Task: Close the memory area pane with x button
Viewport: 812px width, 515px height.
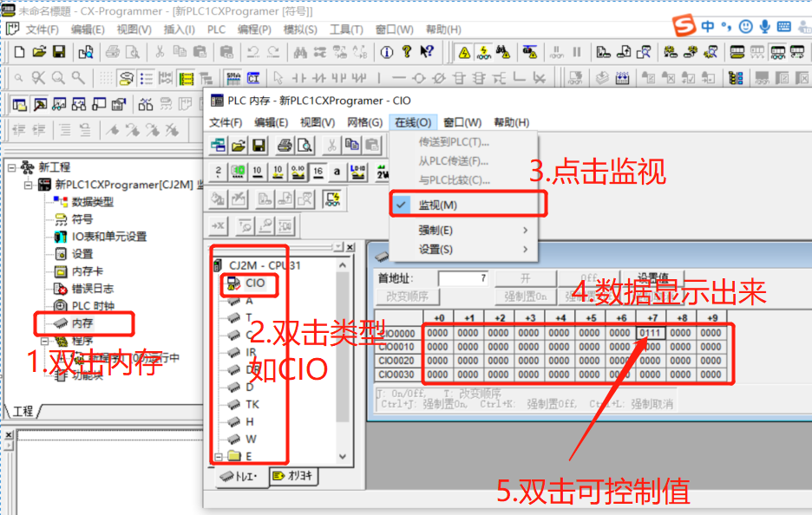Action: click(x=350, y=247)
